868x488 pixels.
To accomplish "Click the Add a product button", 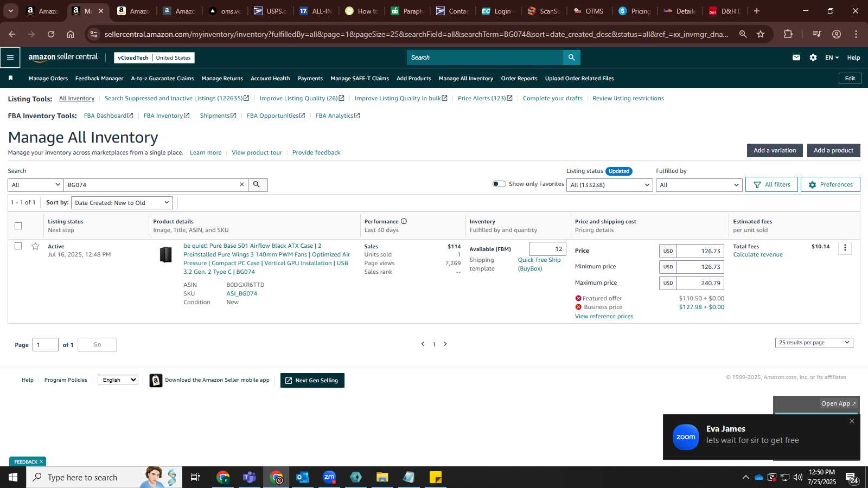I will [x=833, y=150].
